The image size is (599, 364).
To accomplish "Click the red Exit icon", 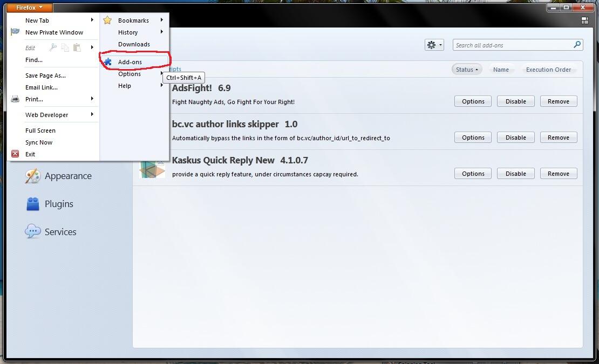I will point(15,154).
